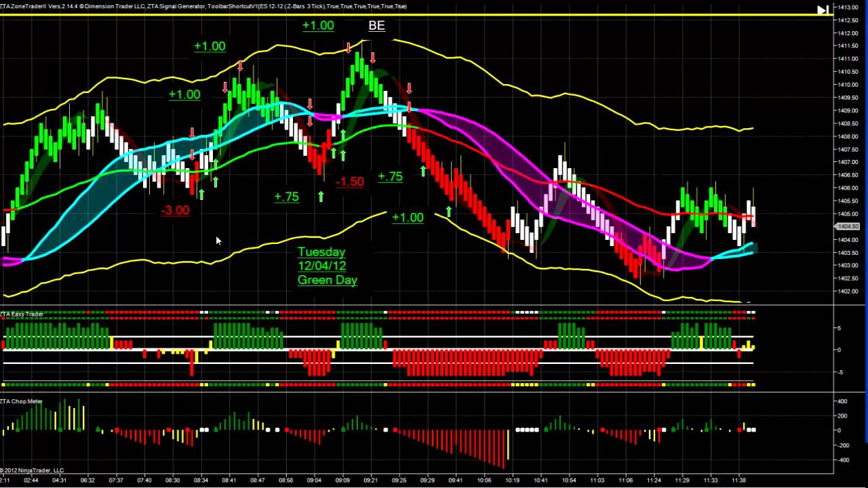Click the ZTA Chop Meter panel label
This screenshot has height=488, width=868.
[22, 401]
